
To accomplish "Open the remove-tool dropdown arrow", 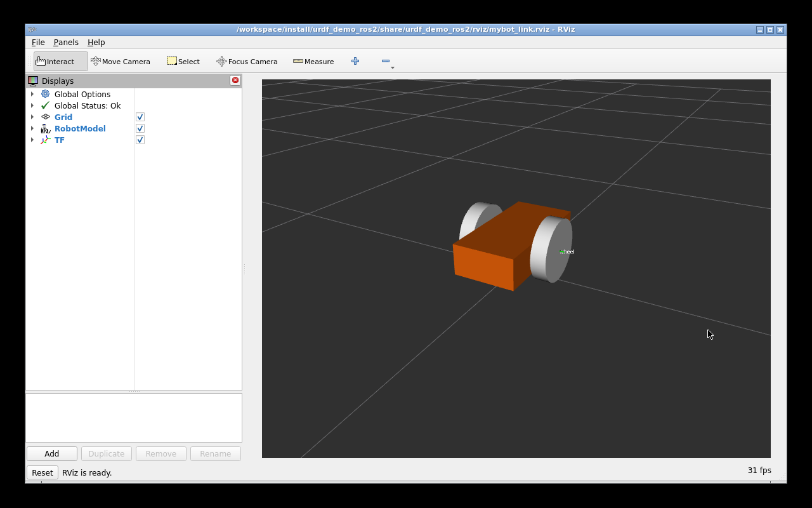I will click(393, 67).
